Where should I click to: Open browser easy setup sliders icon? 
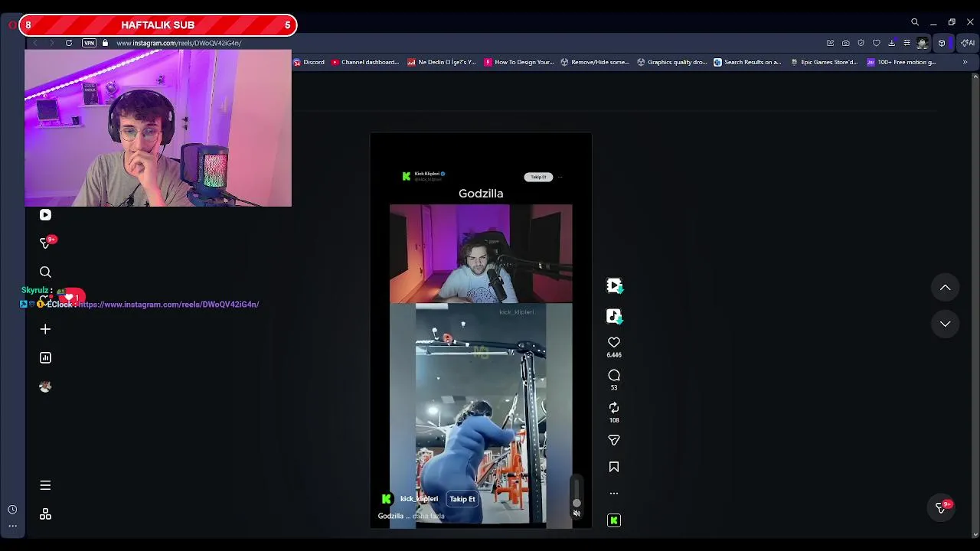(x=906, y=43)
